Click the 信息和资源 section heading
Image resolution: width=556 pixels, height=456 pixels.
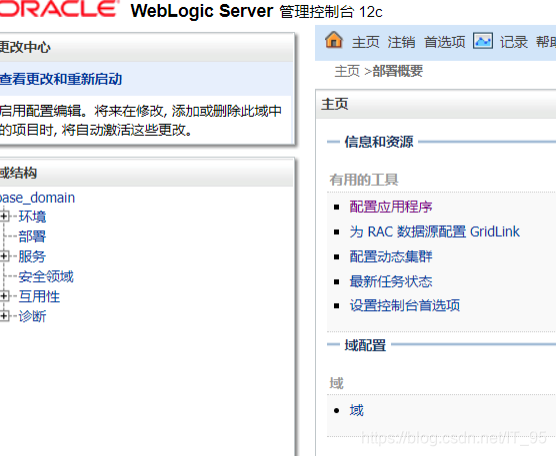click(379, 142)
